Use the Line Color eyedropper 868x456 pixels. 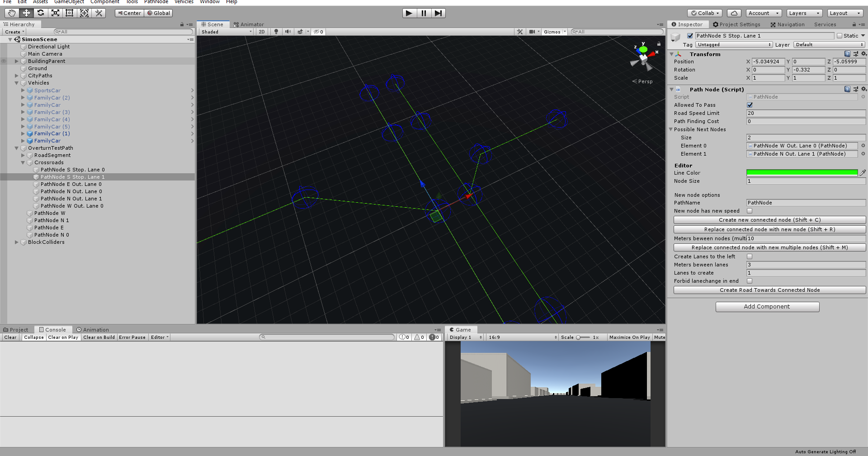click(863, 173)
